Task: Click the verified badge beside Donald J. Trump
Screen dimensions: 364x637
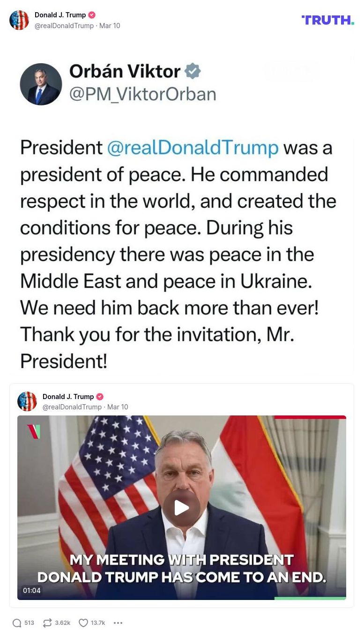Action: click(x=92, y=15)
